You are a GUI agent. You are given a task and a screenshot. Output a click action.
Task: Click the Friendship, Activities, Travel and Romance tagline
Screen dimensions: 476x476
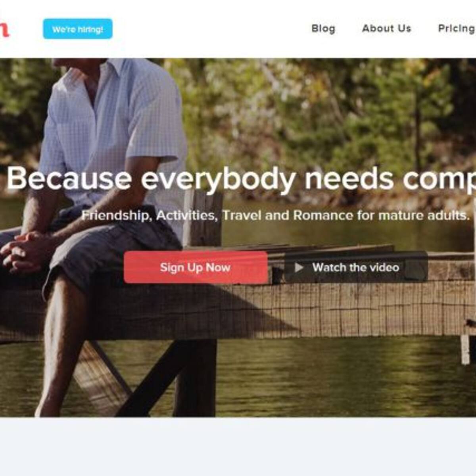(x=275, y=215)
